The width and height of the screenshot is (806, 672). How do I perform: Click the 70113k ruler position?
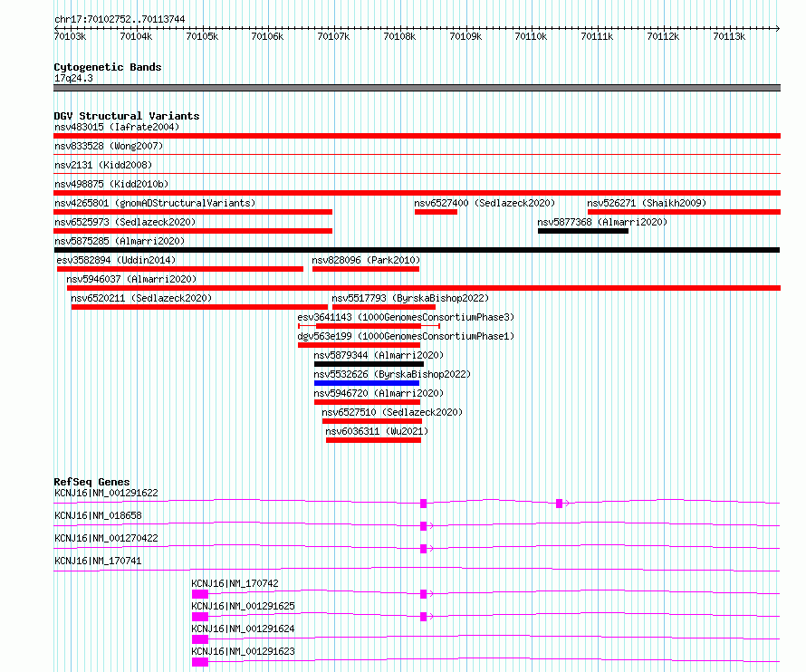729,36
